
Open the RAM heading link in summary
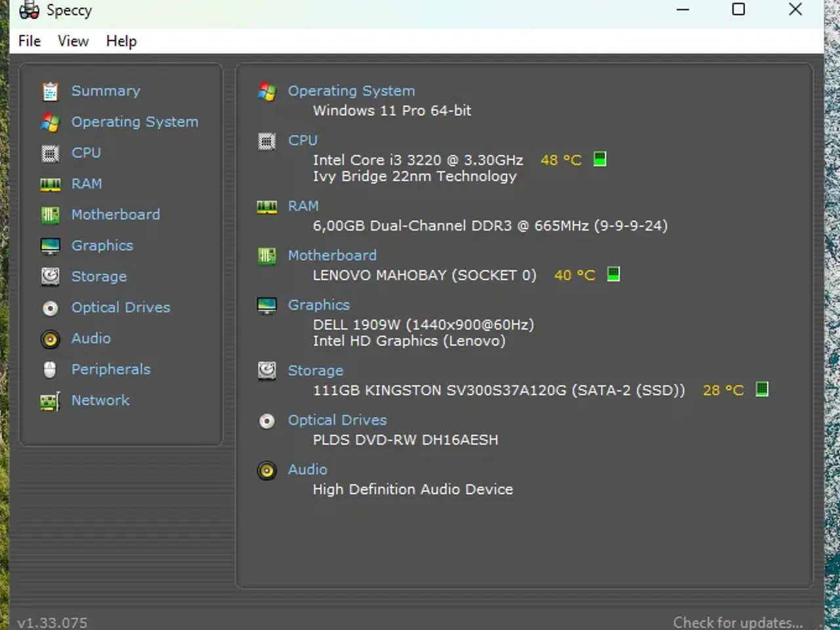(x=303, y=206)
